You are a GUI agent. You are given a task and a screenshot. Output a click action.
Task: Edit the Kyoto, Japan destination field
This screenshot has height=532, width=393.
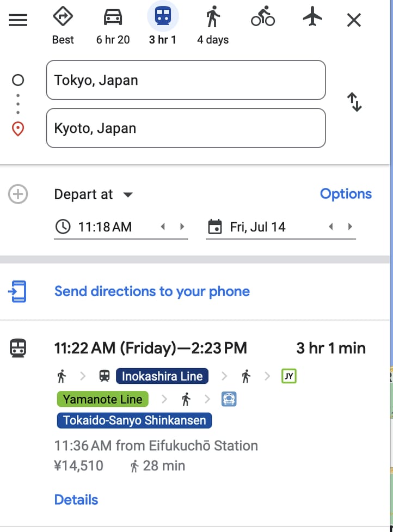[186, 128]
